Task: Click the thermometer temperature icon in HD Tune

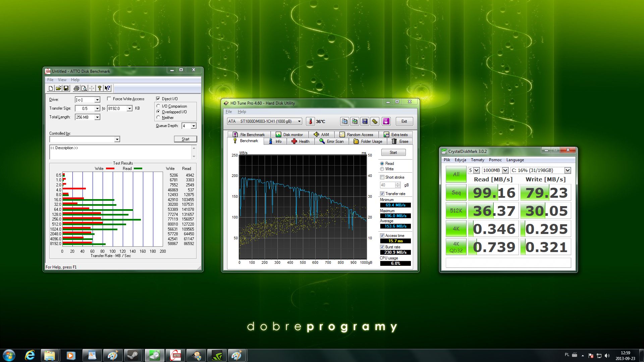Action: [x=310, y=121]
